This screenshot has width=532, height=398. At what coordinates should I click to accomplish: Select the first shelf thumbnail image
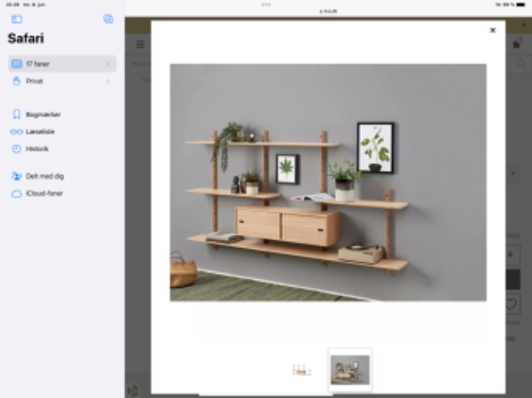click(x=301, y=371)
